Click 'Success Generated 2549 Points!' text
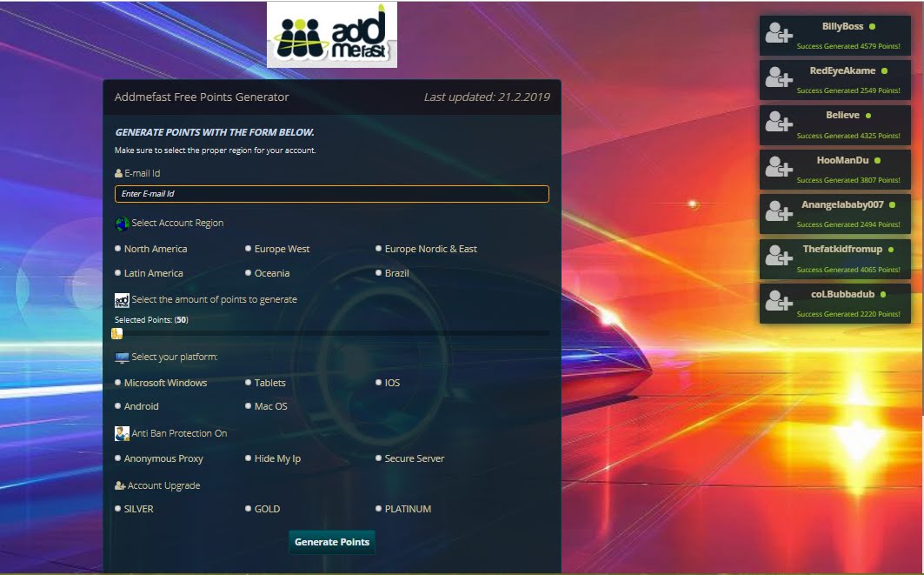 [x=848, y=90]
